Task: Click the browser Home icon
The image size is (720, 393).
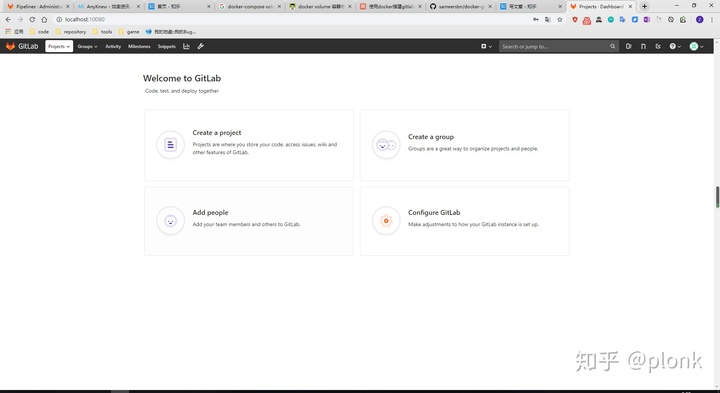Action: pos(44,19)
